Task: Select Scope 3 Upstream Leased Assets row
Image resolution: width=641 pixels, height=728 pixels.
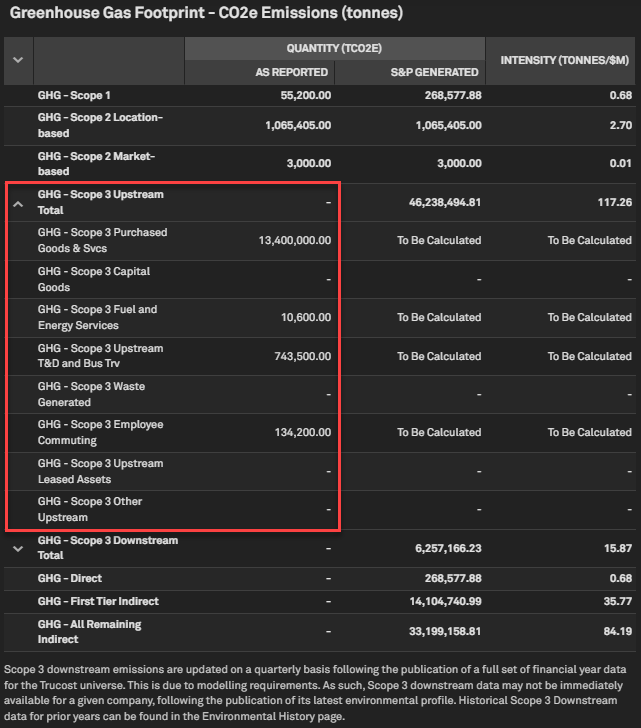Action: click(x=100, y=471)
